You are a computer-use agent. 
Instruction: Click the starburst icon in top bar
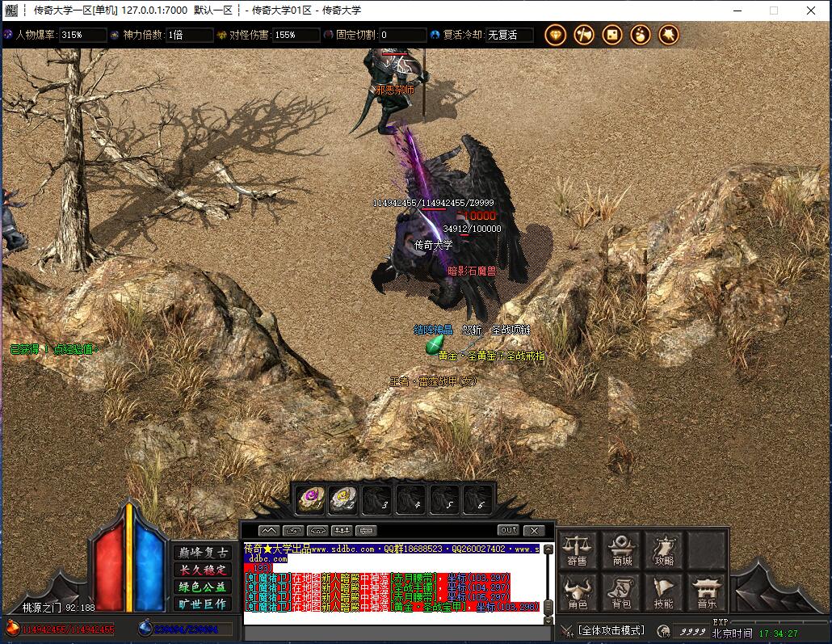click(669, 35)
